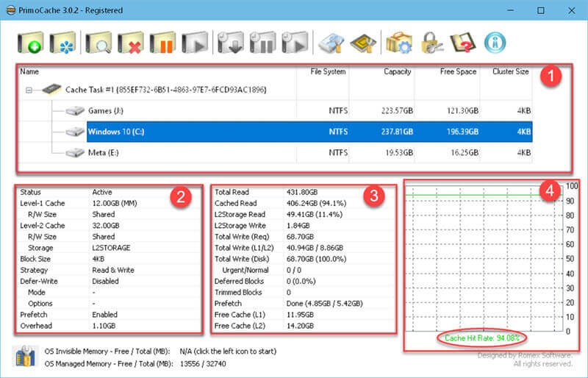Viewport: 588px width, 378px height.
Task: Click the Configure Cache Task icon with blue gear
Action: (x=62, y=43)
